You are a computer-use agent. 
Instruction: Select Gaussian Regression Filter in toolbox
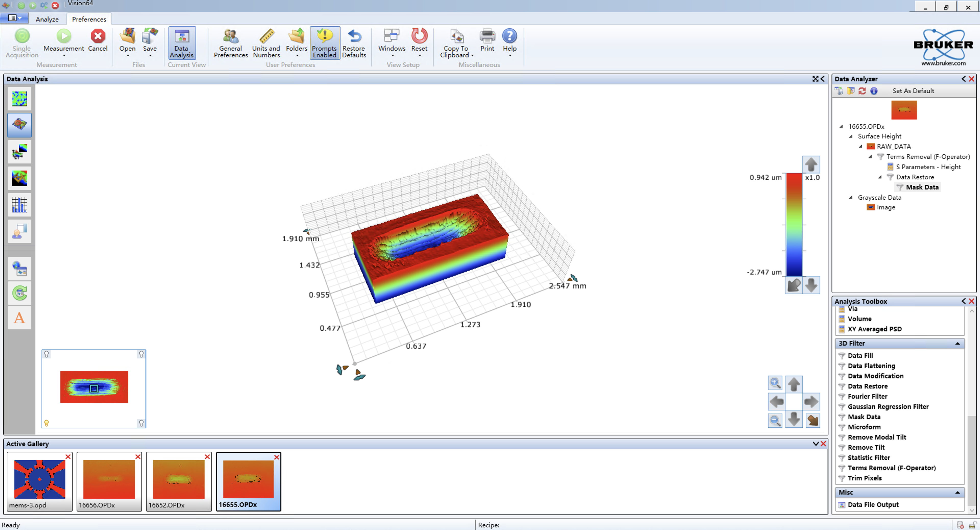[888, 406]
